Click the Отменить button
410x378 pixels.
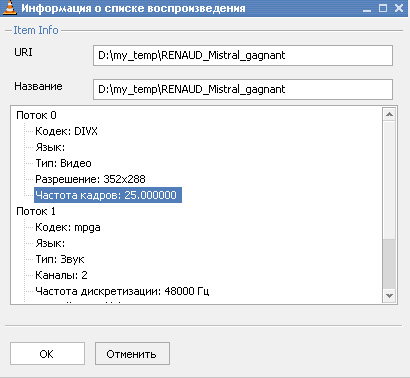click(132, 354)
